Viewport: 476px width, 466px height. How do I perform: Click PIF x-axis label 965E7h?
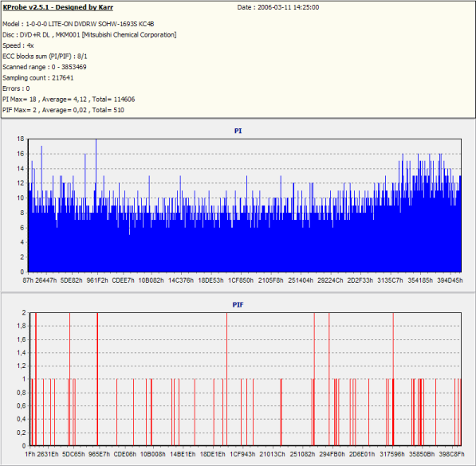(x=99, y=454)
